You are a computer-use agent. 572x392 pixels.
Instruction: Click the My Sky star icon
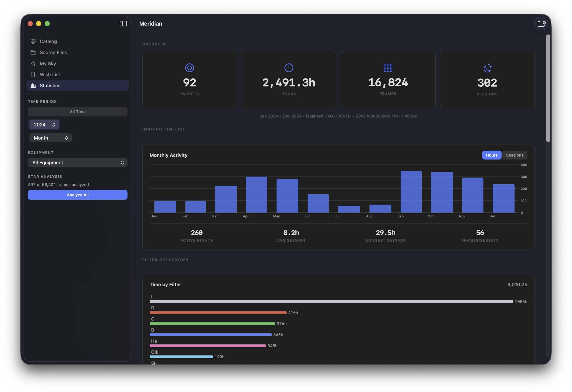[33, 64]
